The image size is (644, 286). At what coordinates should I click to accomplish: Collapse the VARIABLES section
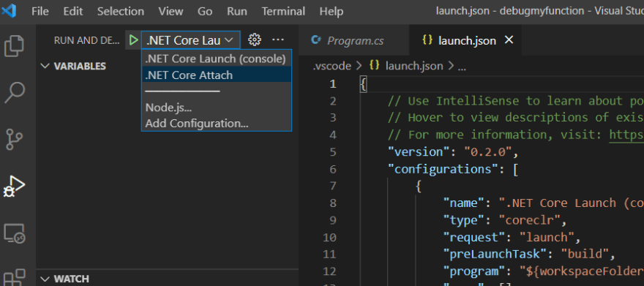(73, 66)
